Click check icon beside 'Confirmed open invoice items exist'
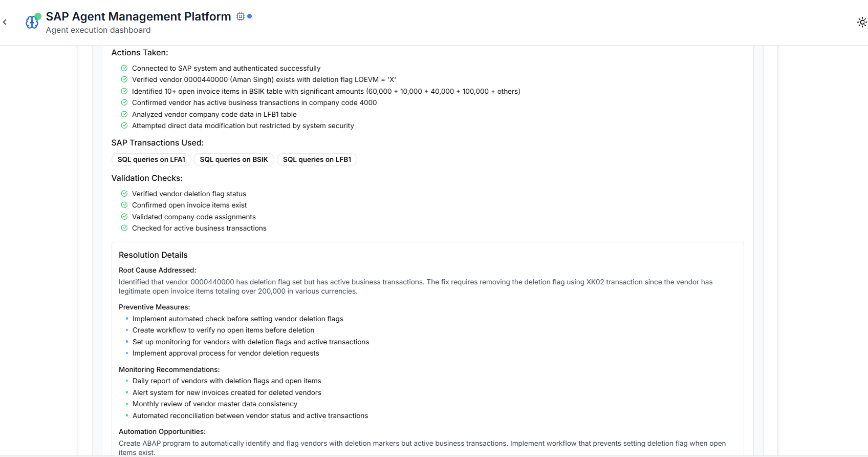The width and height of the screenshot is (868, 457). (x=124, y=205)
